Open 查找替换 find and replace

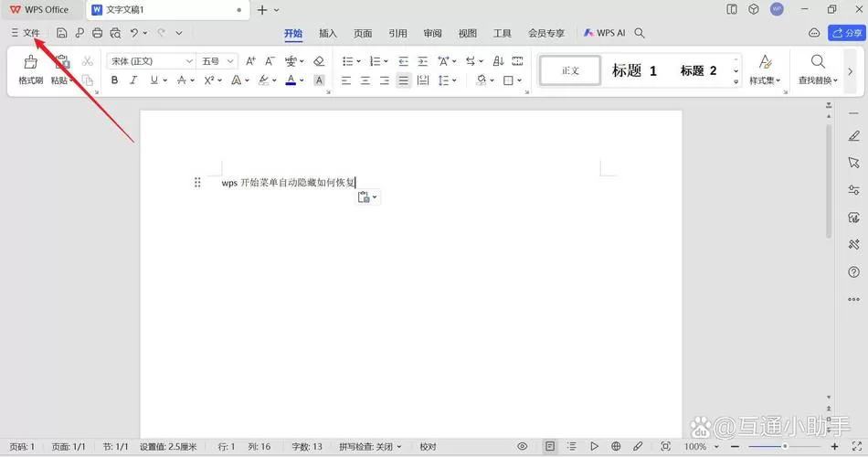818,69
